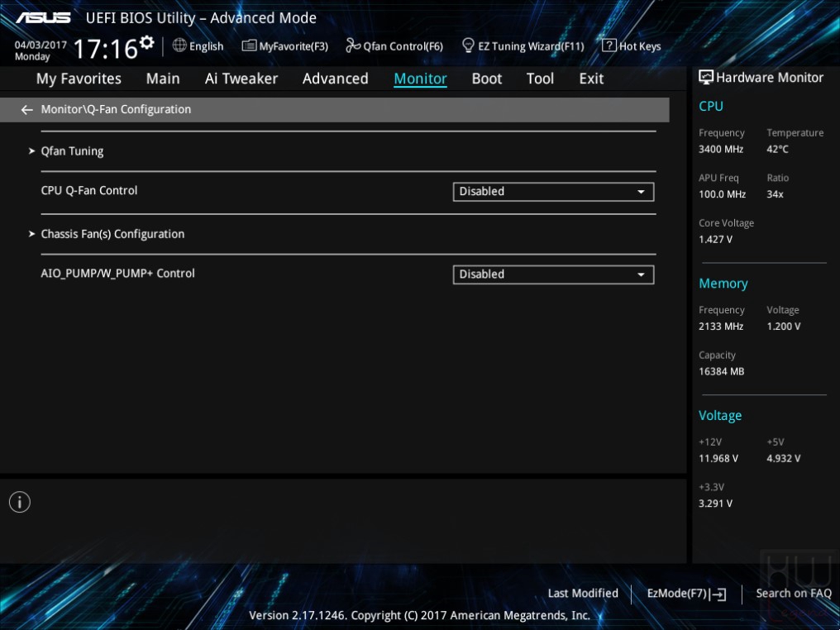Viewport: 840px width, 630px height.
Task: Click the Memory Frequency value 2133 MHz
Action: [721, 327]
